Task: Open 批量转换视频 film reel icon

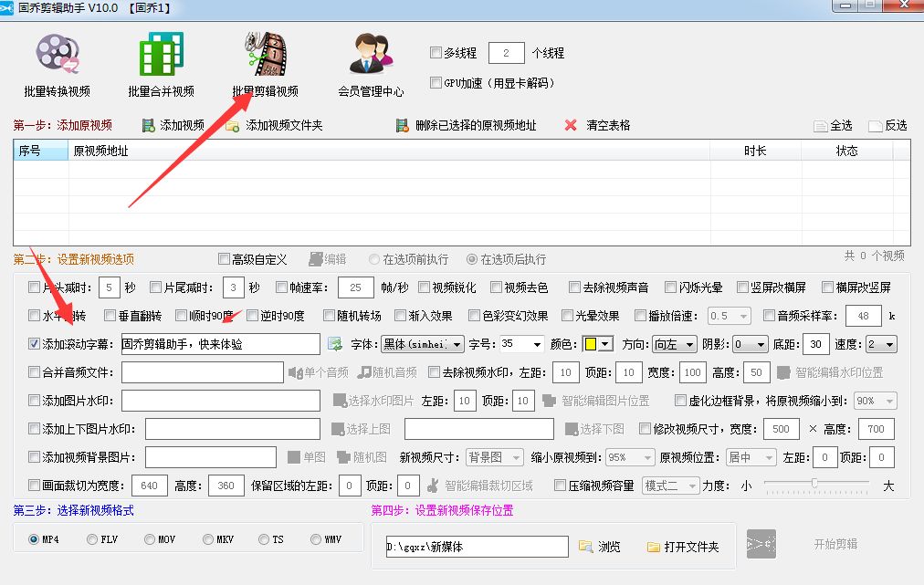Action: click(58, 54)
